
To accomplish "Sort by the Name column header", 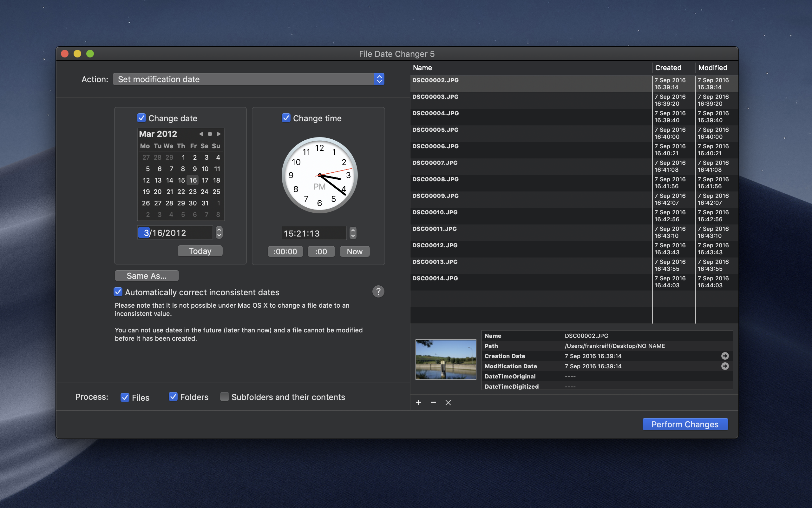I will click(x=531, y=68).
